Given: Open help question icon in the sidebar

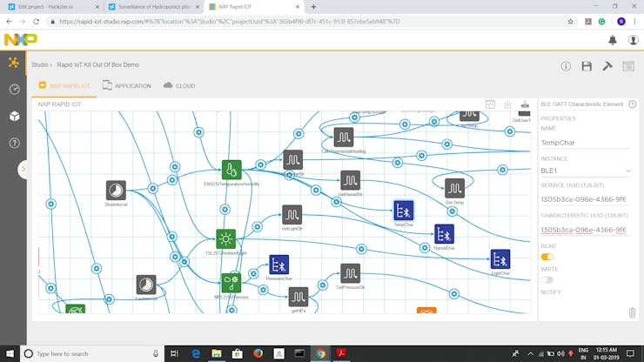Looking at the screenshot, I should 15,143.
